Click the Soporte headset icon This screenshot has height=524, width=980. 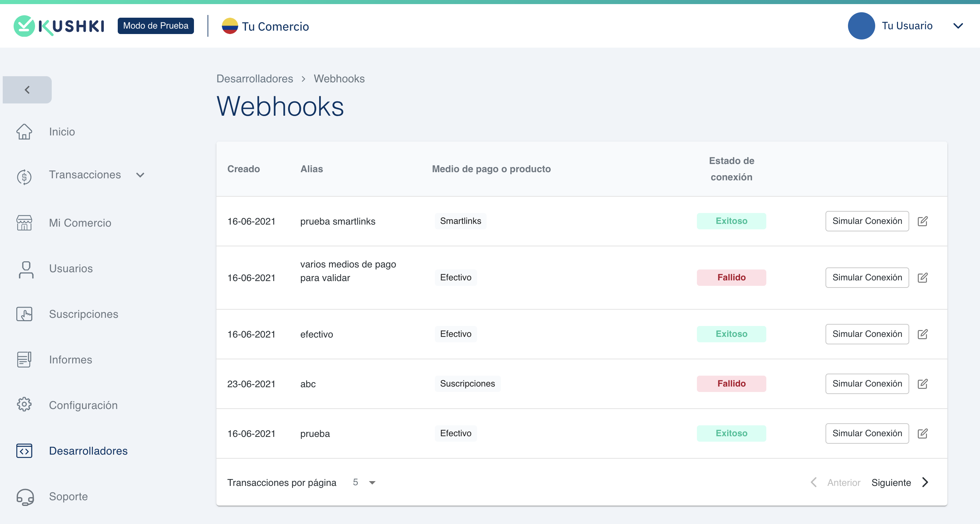point(25,496)
